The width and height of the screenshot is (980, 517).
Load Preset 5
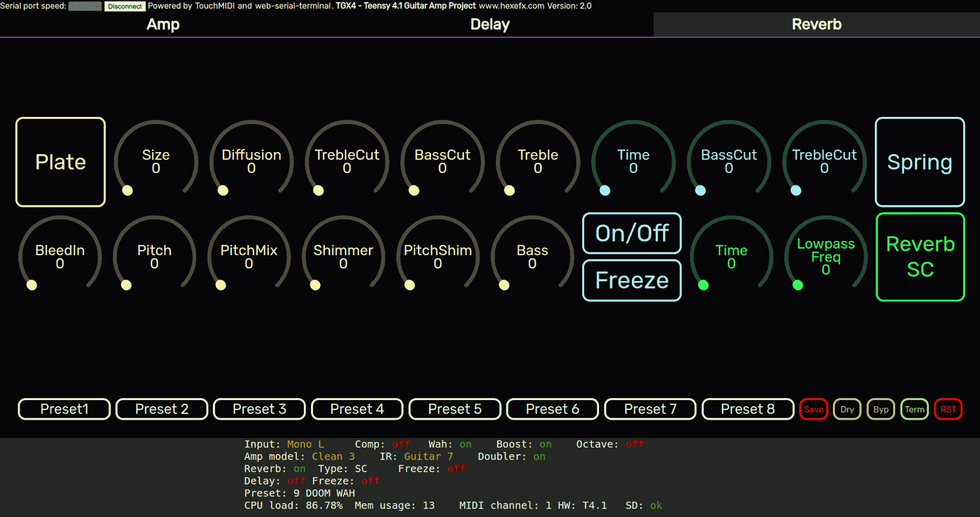(455, 409)
